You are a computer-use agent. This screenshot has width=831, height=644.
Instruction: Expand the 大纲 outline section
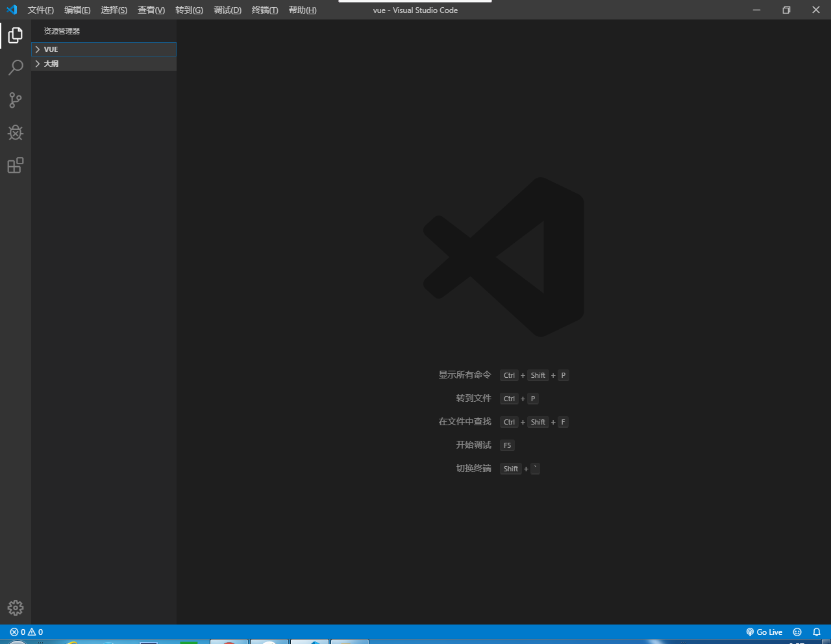coord(104,64)
